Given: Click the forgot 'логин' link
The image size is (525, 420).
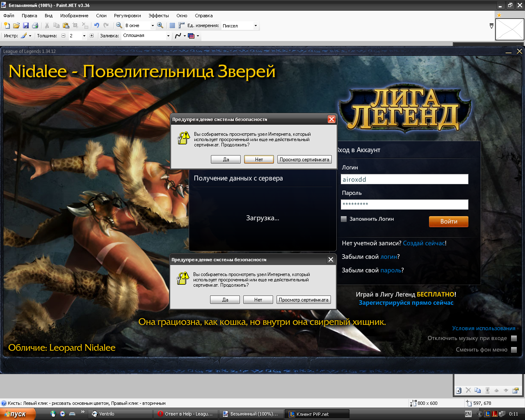Looking at the screenshot, I should coord(388,257).
